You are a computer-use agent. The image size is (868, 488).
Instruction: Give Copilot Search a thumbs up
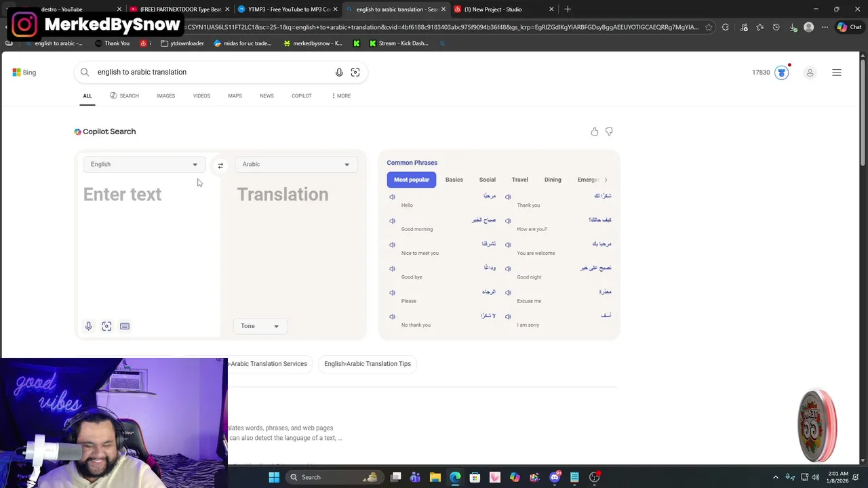click(595, 131)
